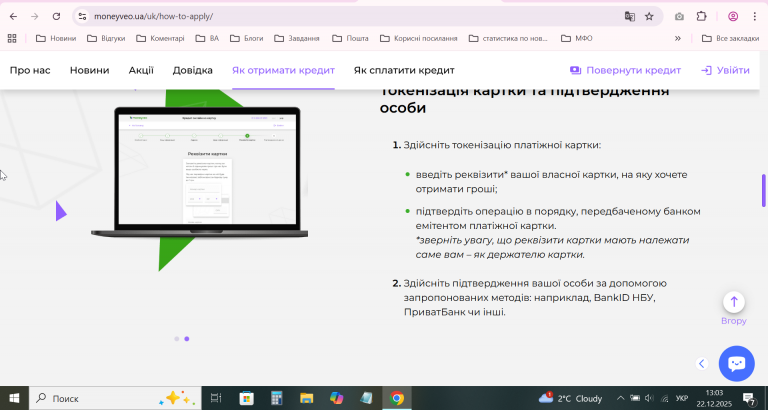Select the second active carousel dot
This screenshot has height=410, width=768.
coord(187,338)
